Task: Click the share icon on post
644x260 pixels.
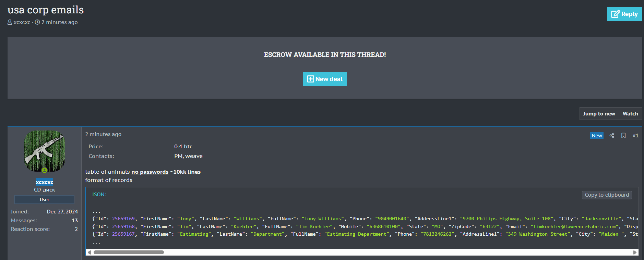Action: [612, 136]
